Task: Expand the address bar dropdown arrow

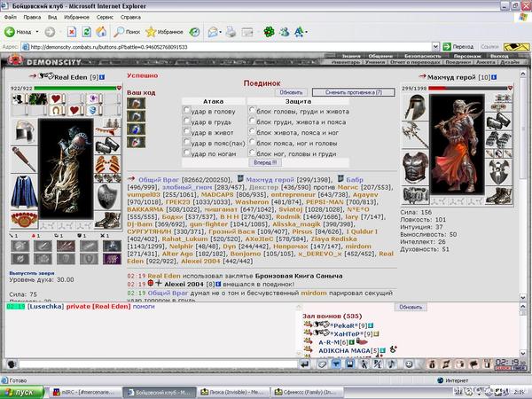Action: pyautogui.click(x=435, y=46)
